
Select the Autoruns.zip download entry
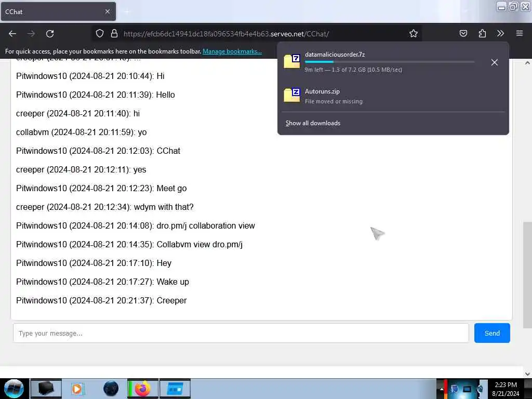tap(393, 96)
